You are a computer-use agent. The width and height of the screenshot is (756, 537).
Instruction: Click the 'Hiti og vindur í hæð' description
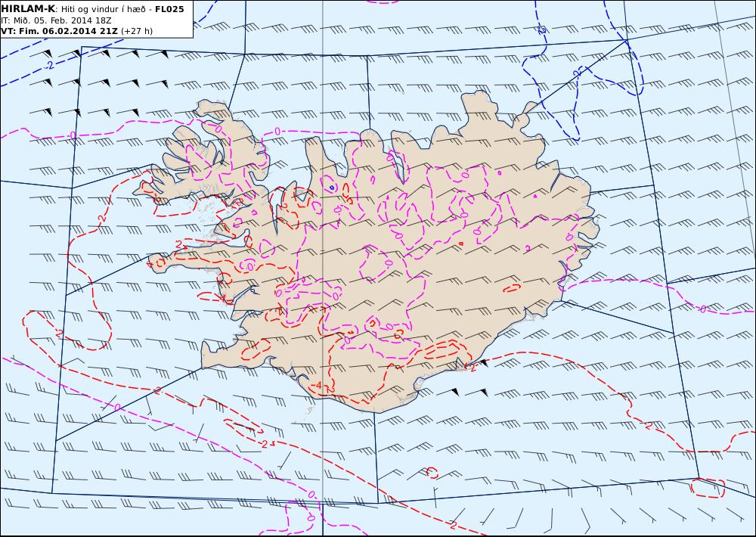[103, 9]
